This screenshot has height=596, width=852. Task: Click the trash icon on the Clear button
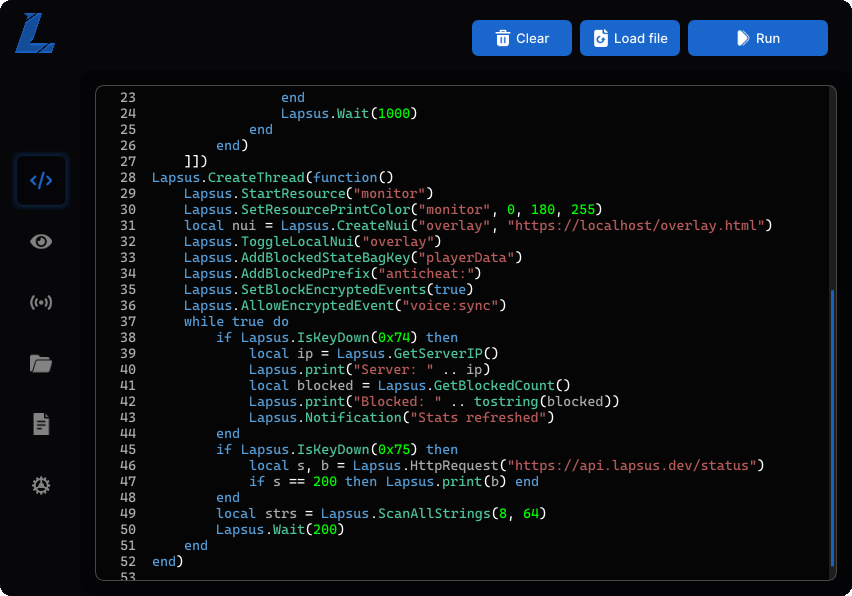503,38
